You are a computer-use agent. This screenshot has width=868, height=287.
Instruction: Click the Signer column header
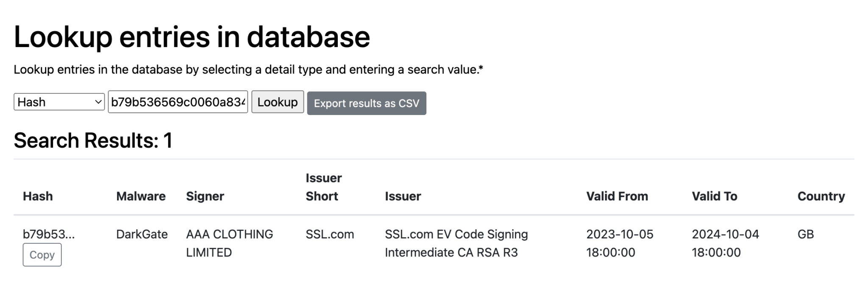[x=205, y=196]
